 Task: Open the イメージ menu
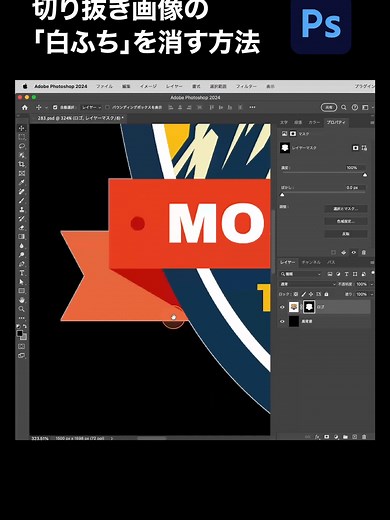(148, 86)
